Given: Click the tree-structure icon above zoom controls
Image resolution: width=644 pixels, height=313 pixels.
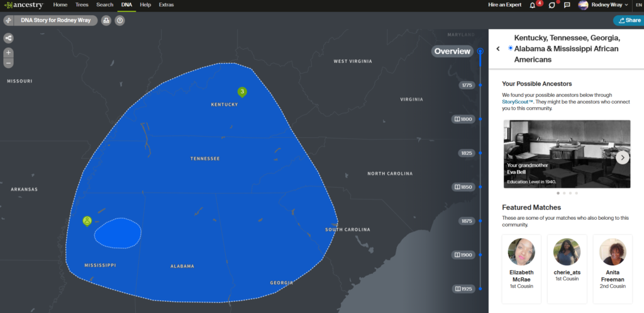Looking at the screenshot, I should (x=9, y=38).
